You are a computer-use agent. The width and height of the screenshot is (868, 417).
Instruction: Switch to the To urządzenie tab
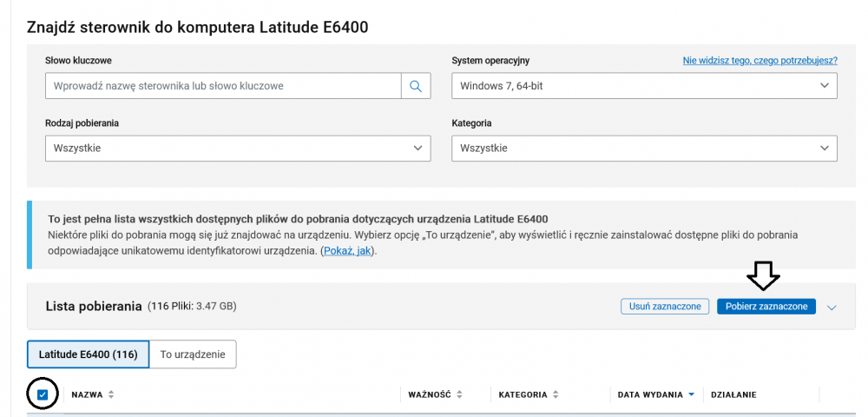pyautogui.click(x=193, y=354)
